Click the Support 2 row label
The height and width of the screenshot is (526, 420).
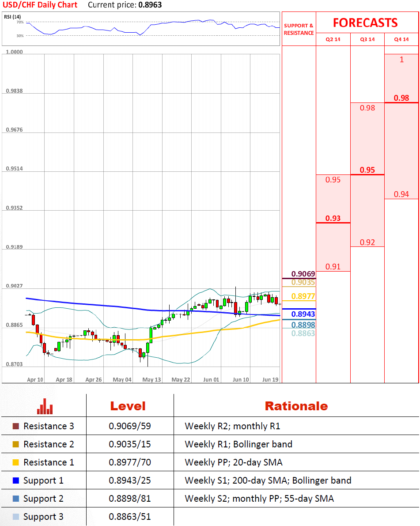click(43, 499)
